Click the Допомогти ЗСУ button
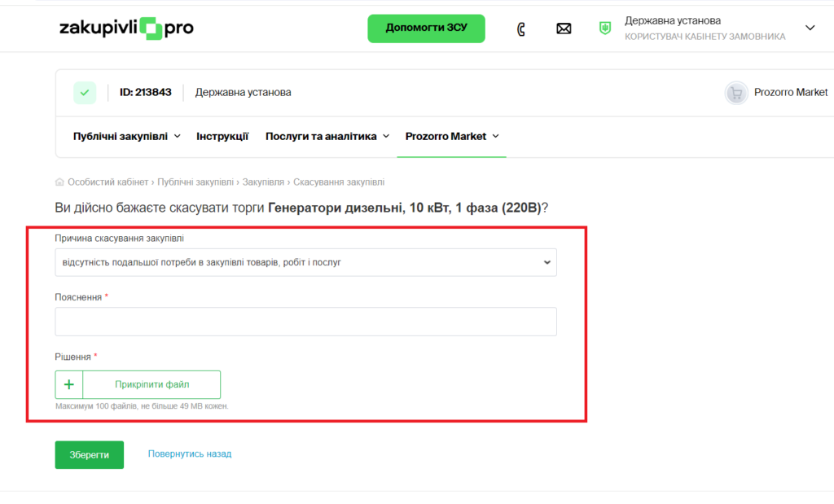The image size is (834, 504). click(426, 28)
